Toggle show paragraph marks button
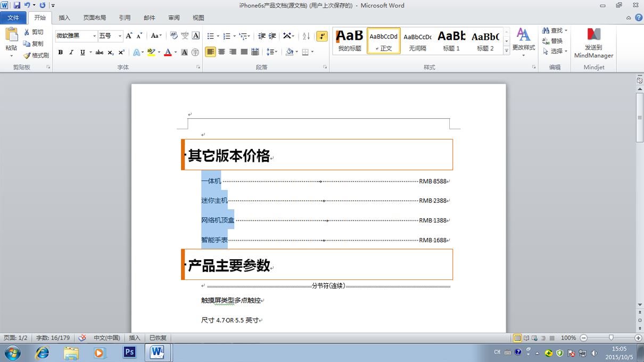644x362 pixels. (x=322, y=36)
